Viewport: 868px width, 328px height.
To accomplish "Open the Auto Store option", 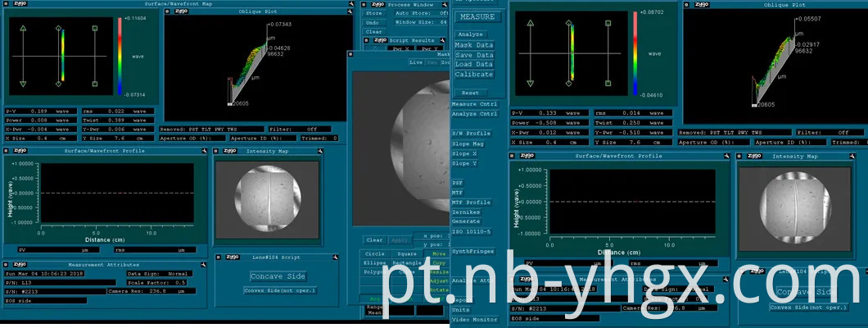I will tap(418, 13).
